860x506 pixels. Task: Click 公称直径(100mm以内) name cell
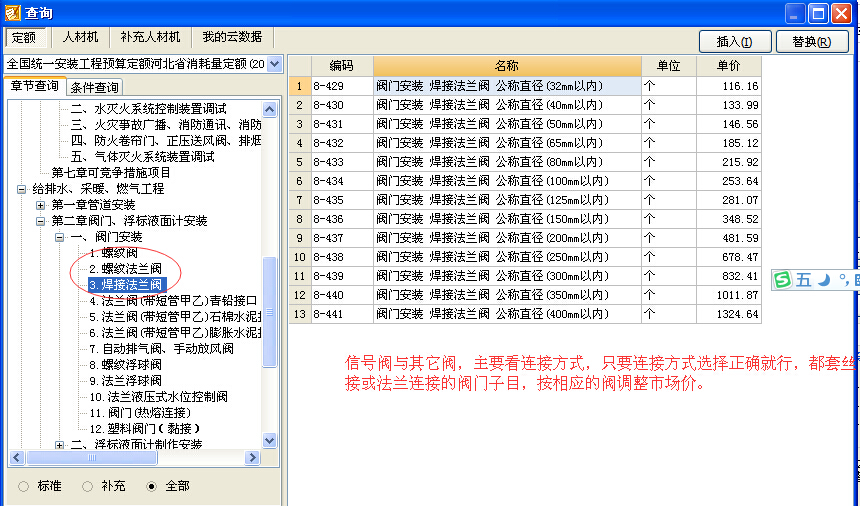[507, 181]
